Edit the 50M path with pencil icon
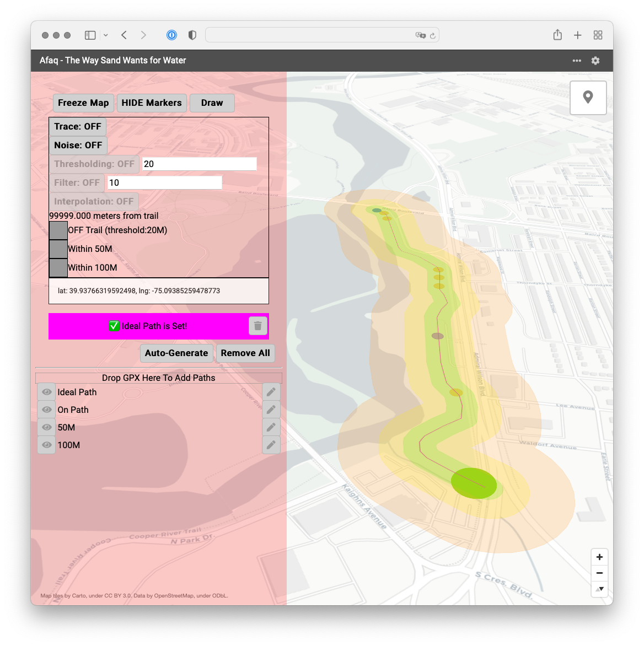Viewport: 644px width, 646px height. click(x=271, y=428)
